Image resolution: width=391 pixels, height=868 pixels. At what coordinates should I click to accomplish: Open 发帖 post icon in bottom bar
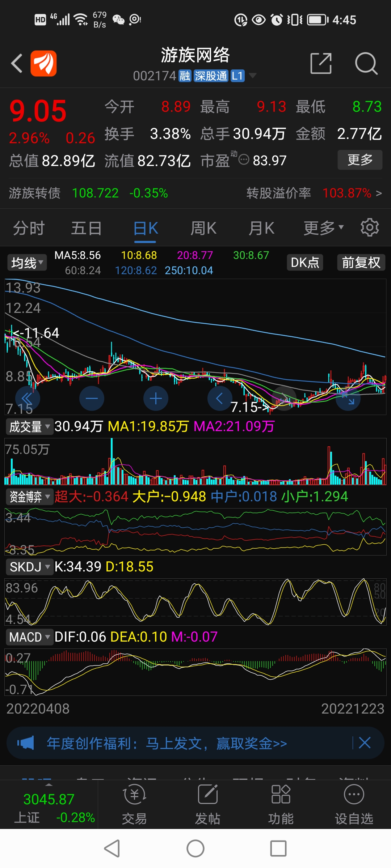[207, 805]
